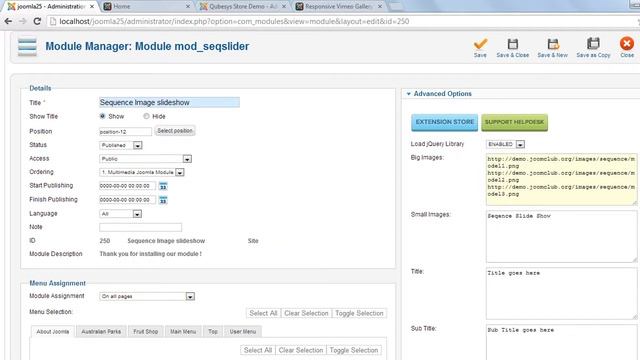Click the Sub Title textarea
The height and width of the screenshot is (360, 640).
coord(561,342)
